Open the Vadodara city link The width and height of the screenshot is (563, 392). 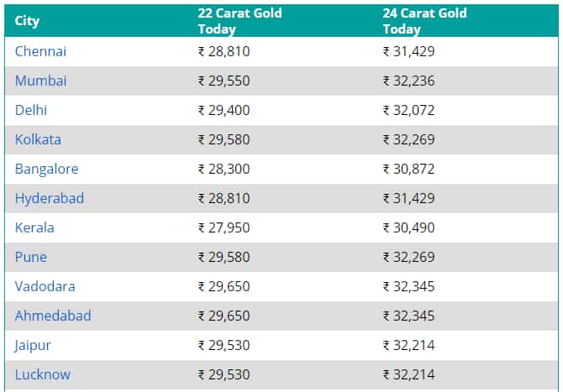point(45,286)
